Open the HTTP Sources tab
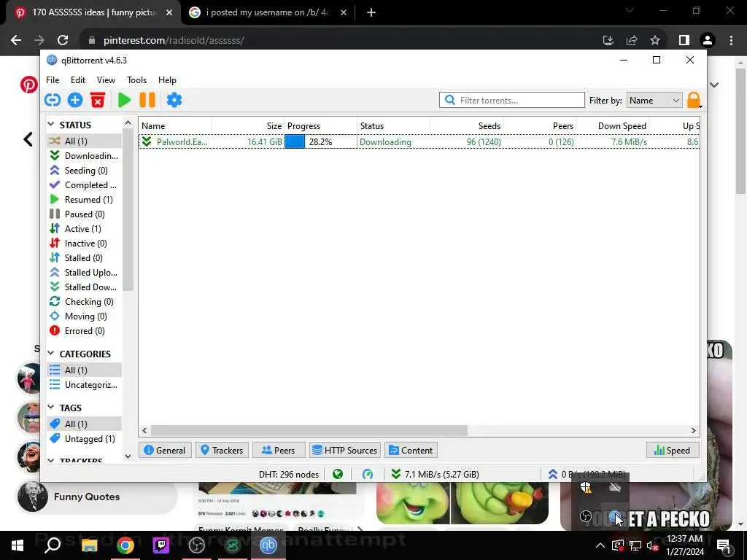Screen dimensions: 747x560 (345, 450)
